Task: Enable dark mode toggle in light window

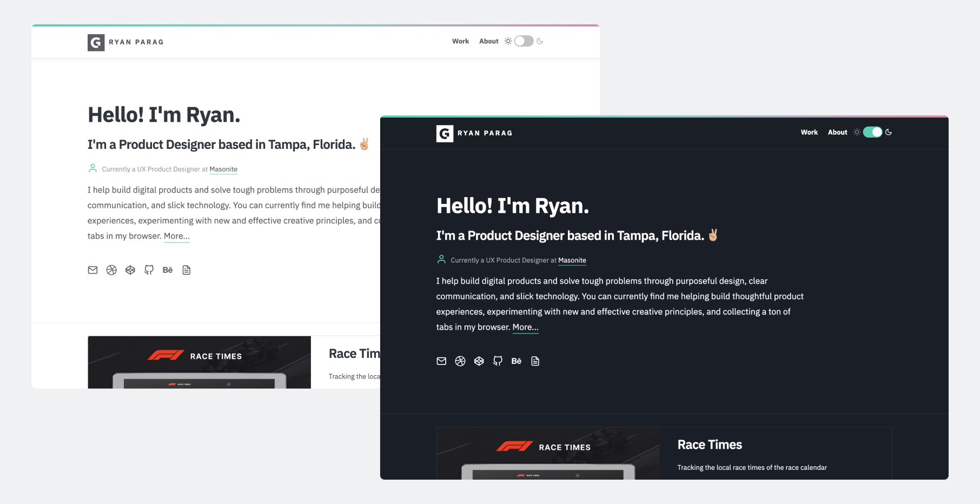Action: coord(524,41)
